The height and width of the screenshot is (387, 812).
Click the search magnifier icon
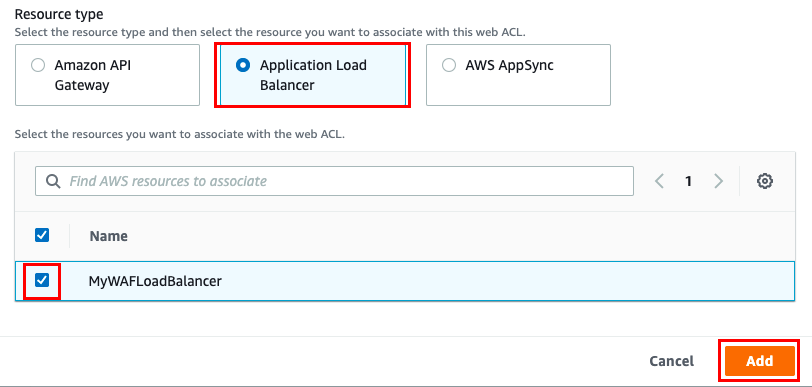(52, 181)
